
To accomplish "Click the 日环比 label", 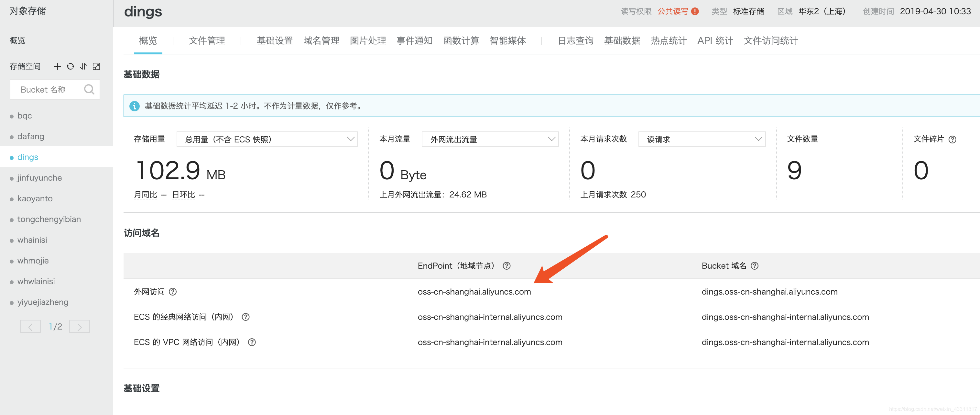I will tap(183, 195).
